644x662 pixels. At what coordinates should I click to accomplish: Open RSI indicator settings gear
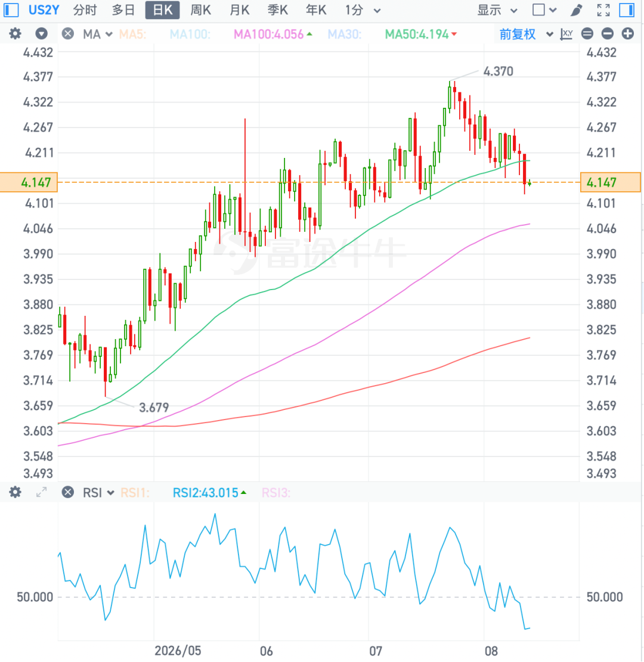pyautogui.click(x=16, y=492)
